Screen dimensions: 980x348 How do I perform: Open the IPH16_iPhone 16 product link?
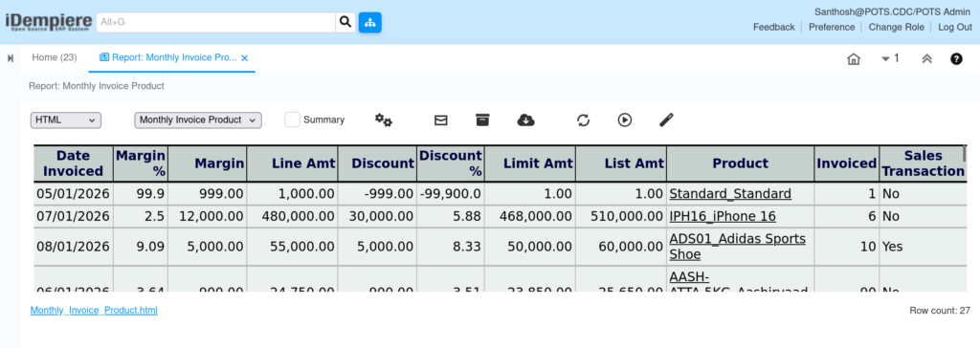tap(723, 216)
